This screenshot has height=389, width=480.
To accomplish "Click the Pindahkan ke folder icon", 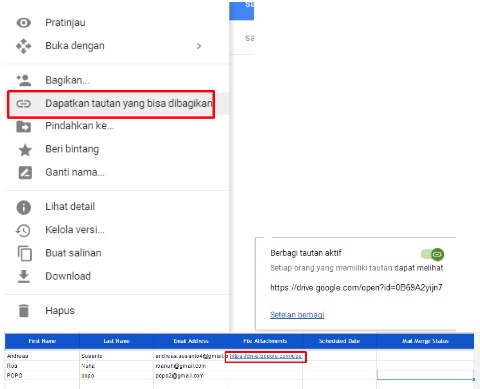I will (x=24, y=126).
